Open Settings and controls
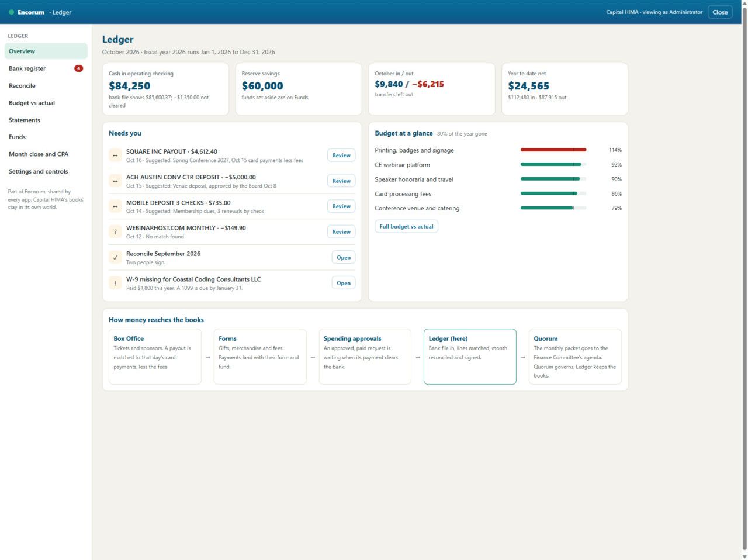The height and width of the screenshot is (560, 748). coord(46,171)
